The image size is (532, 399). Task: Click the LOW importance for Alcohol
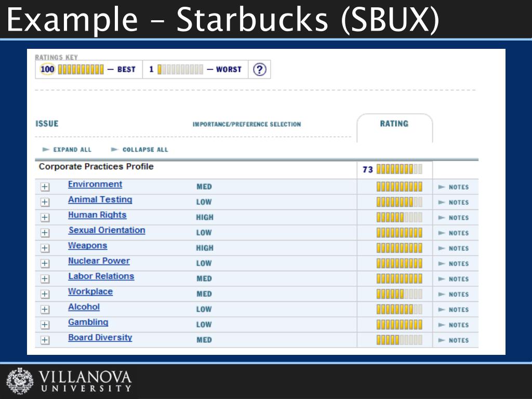point(204,310)
